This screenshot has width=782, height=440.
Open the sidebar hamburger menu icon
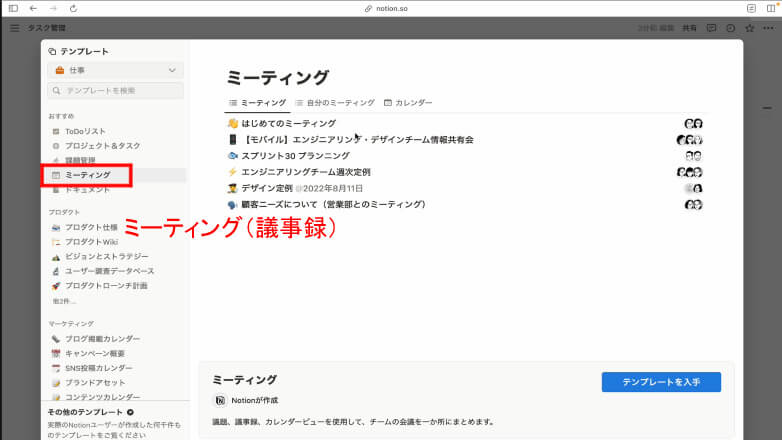tap(14, 28)
